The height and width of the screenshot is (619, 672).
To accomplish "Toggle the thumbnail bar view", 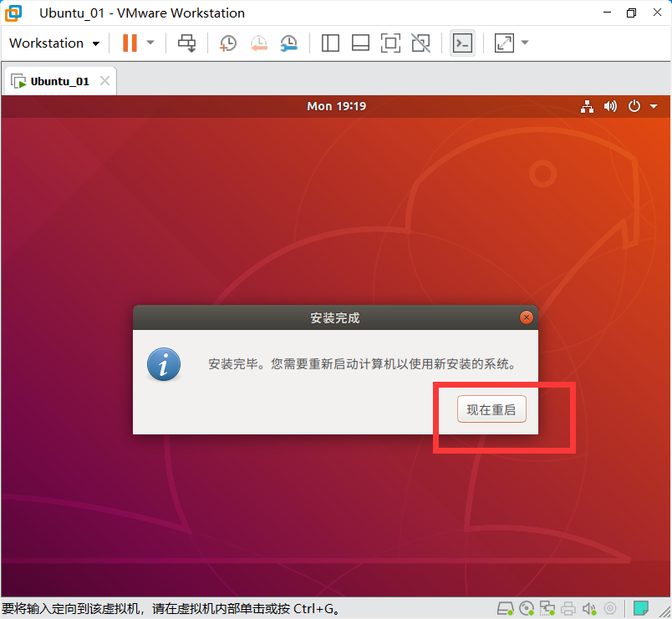I will tap(360, 43).
